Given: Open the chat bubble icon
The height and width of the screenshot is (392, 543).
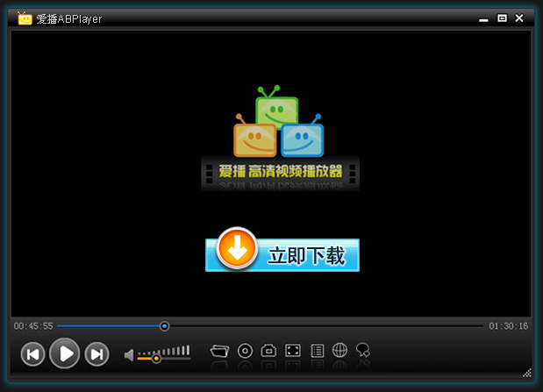Looking at the screenshot, I should pyautogui.click(x=363, y=351).
